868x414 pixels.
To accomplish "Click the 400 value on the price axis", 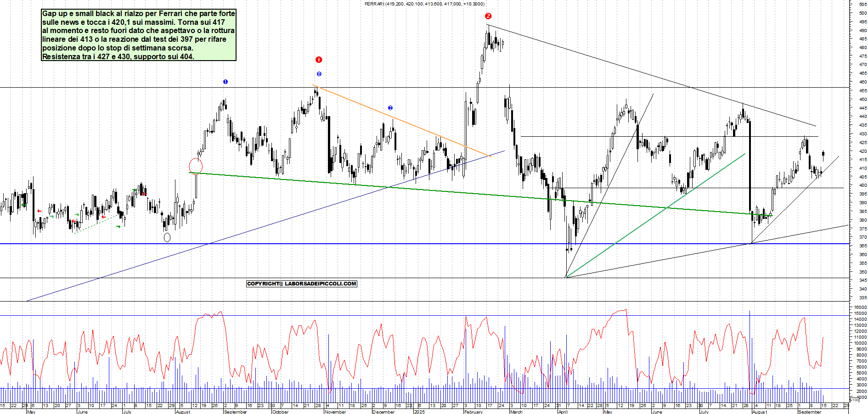I will [x=863, y=185].
